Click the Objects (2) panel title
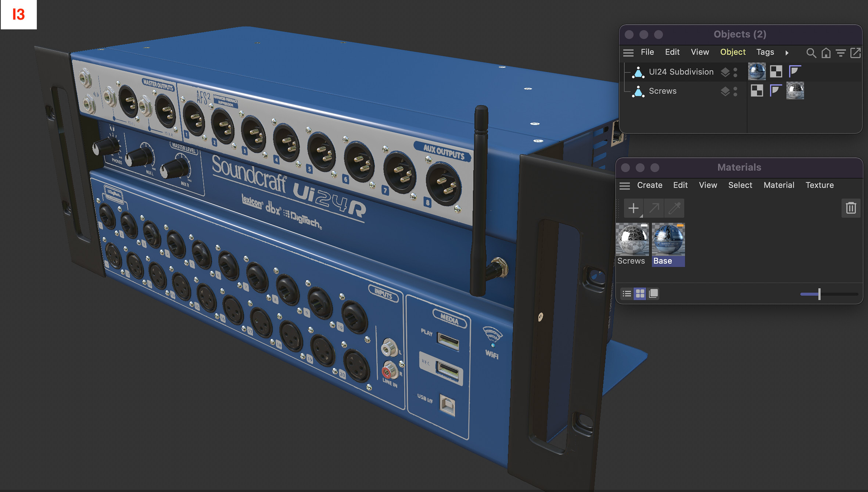The height and width of the screenshot is (492, 868). [x=740, y=34]
